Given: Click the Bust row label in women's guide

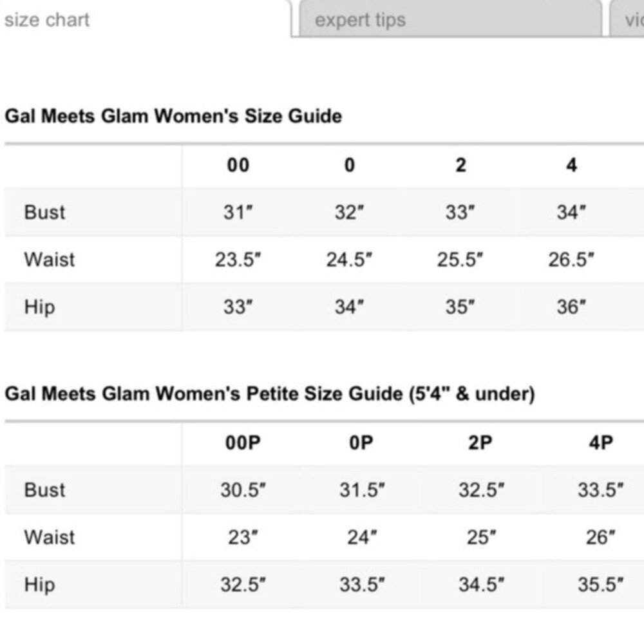Looking at the screenshot, I should tap(44, 213).
